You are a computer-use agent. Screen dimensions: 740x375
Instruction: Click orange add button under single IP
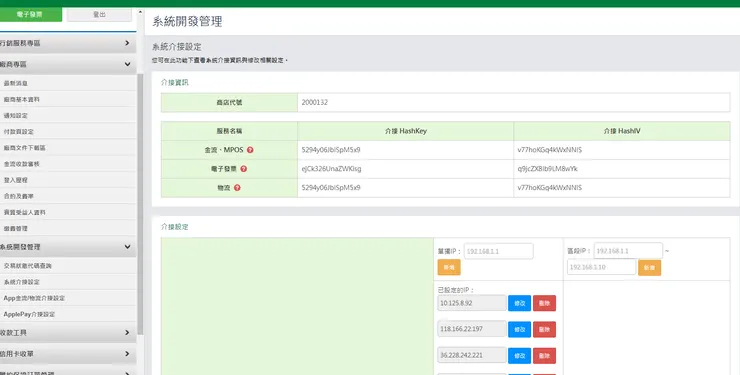tap(449, 267)
